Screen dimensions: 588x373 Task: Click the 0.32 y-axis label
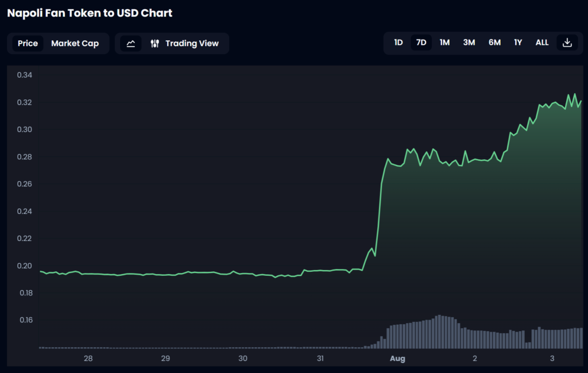pyautogui.click(x=24, y=102)
